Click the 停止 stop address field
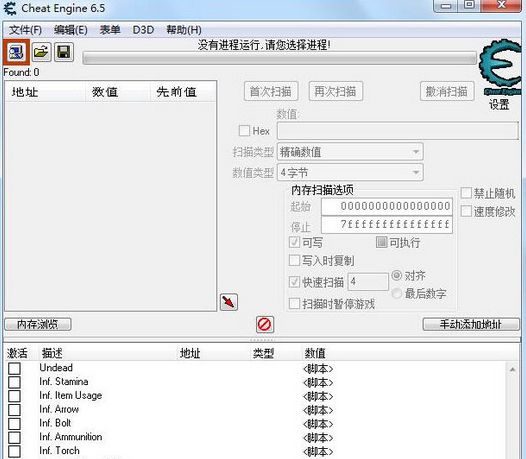This screenshot has height=459, width=526. tap(387, 224)
